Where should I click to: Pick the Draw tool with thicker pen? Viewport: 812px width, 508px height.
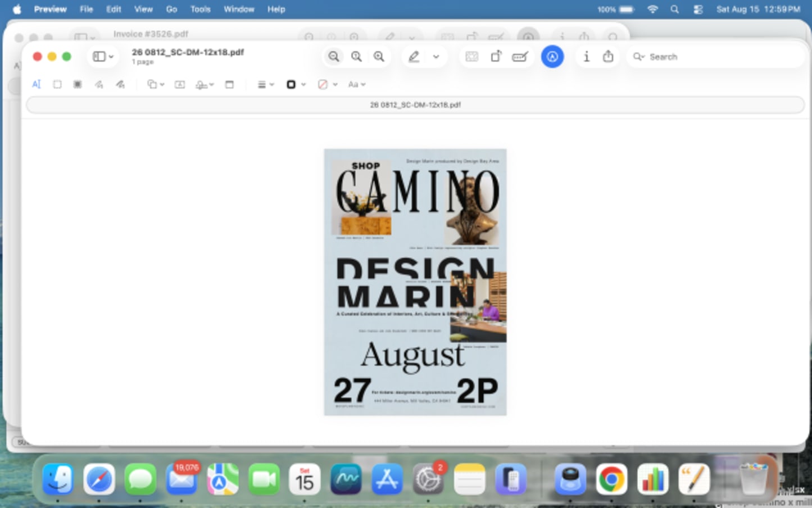click(x=120, y=84)
